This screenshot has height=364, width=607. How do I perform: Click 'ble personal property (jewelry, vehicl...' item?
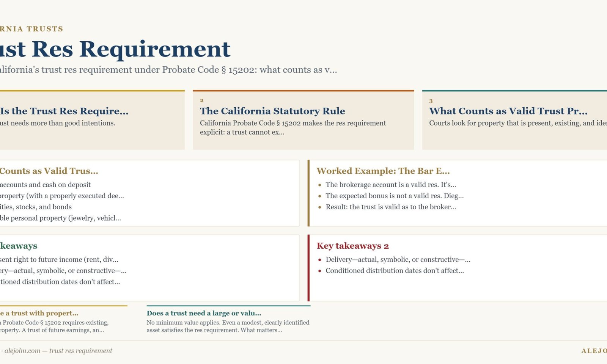pyautogui.click(x=60, y=218)
